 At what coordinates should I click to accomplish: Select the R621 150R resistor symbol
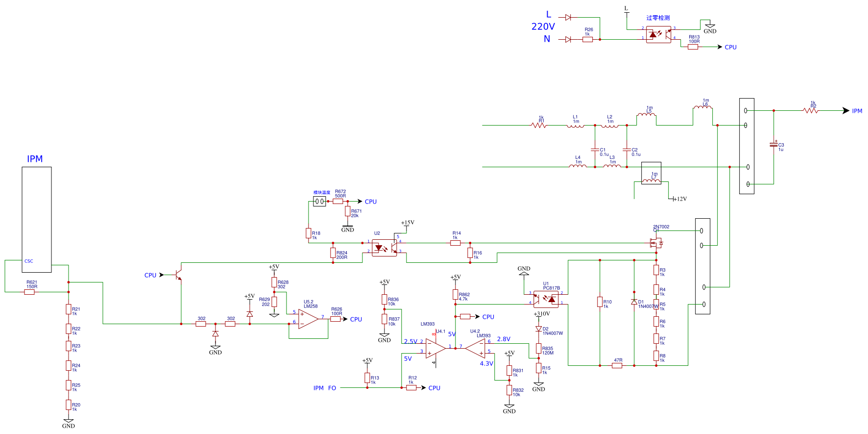[x=29, y=292]
